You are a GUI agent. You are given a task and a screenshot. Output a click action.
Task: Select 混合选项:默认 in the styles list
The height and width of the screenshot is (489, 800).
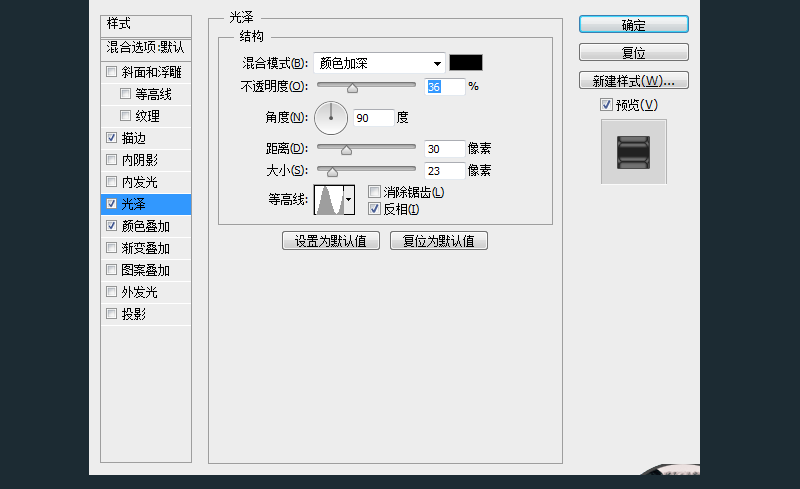click(x=146, y=47)
